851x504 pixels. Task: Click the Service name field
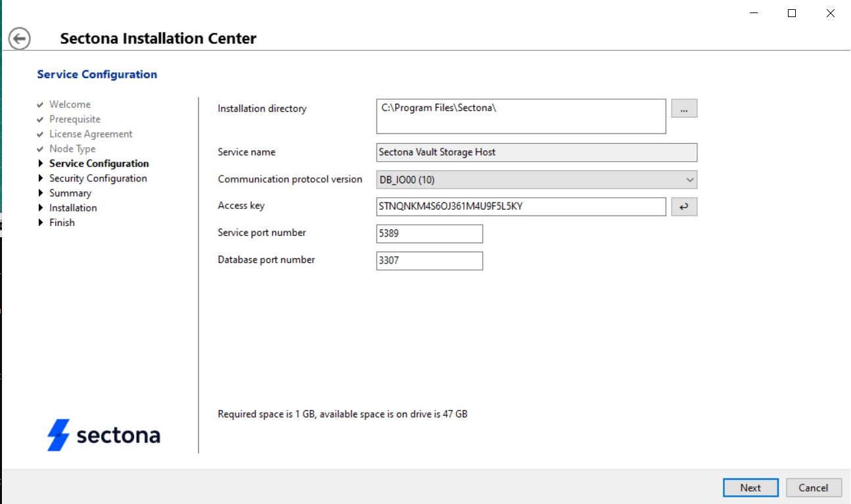tap(536, 152)
